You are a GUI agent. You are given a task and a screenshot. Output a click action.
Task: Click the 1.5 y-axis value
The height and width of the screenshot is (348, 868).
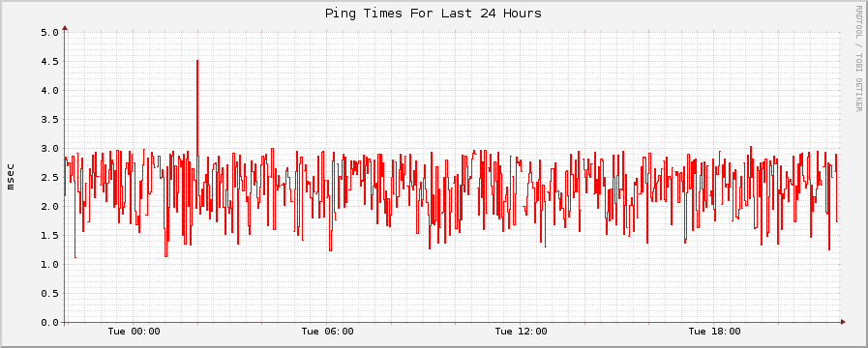[x=49, y=235]
